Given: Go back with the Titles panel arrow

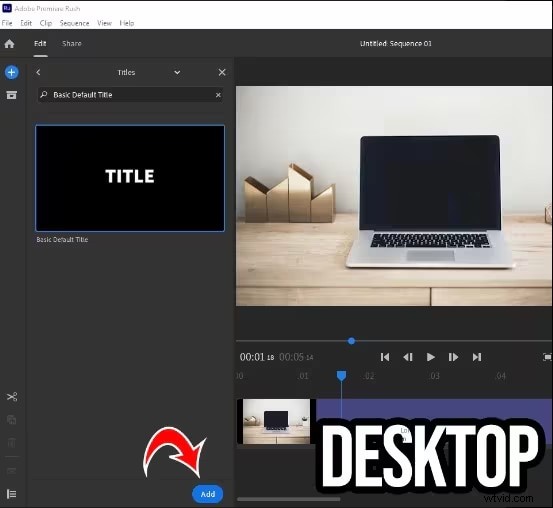Looking at the screenshot, I should (38, 72).
